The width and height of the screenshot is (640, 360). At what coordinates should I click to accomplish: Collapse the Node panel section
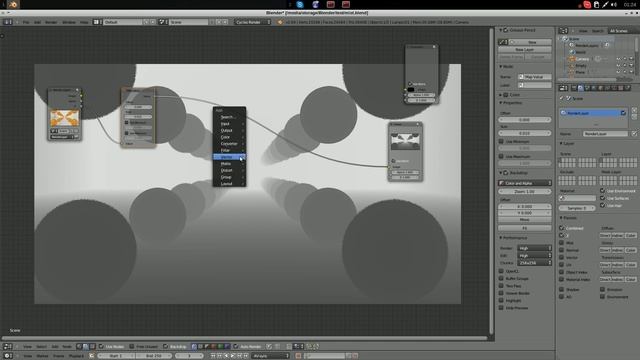tap(501, 67)
